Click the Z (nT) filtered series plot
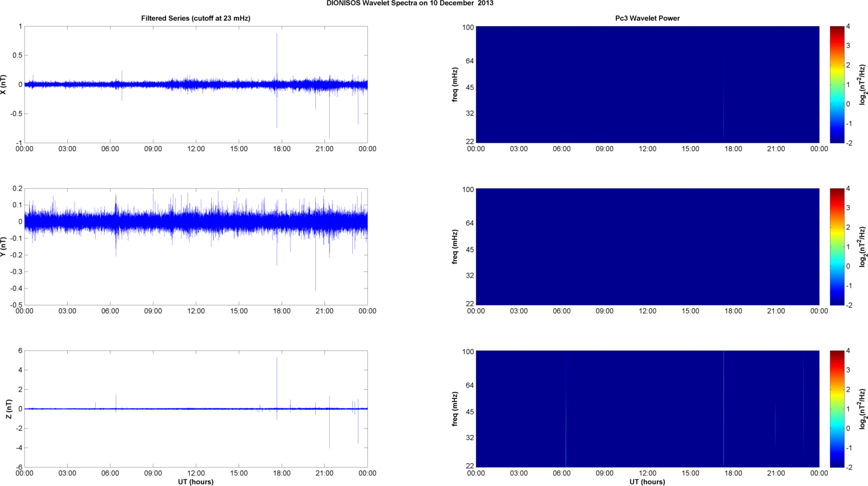 (196, 409)
